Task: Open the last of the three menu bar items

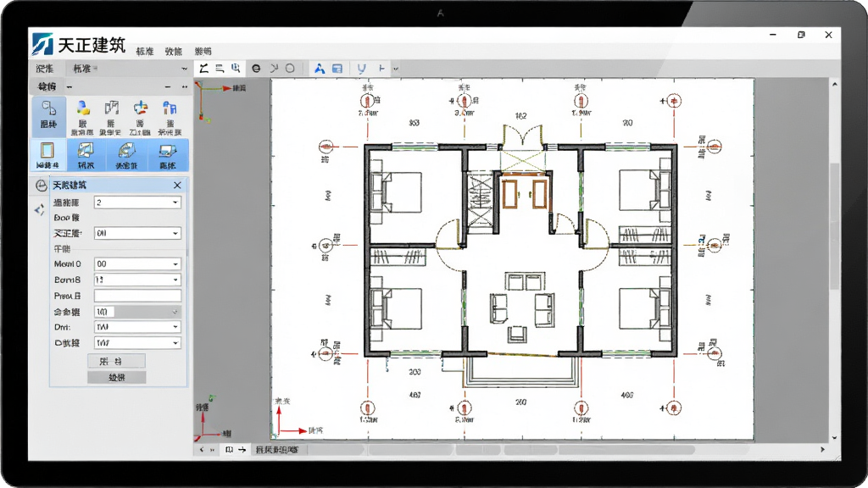Action: pyautogui.click(x=203, y=52)
